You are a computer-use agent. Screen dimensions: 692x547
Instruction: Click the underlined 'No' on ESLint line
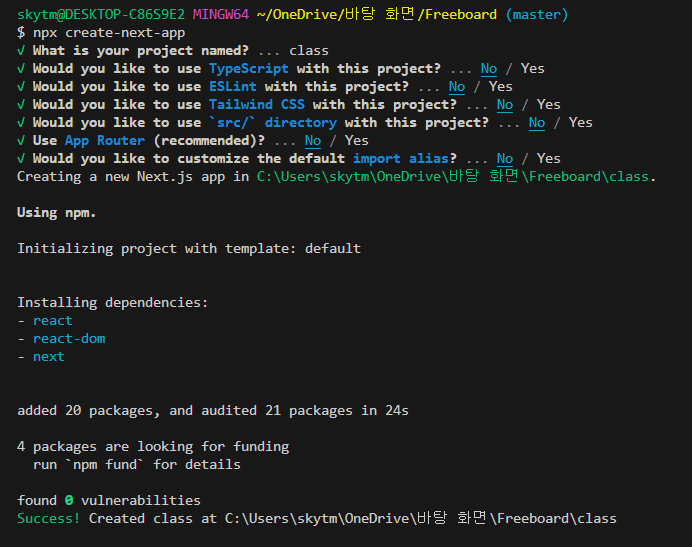pos(457,87)
